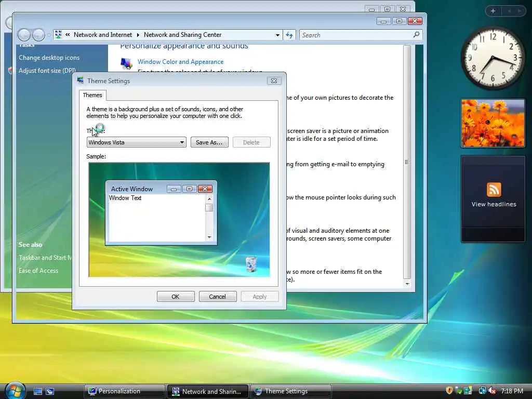532x399 pixels.
Task: Open Ease of Access link
Action: 38,271
